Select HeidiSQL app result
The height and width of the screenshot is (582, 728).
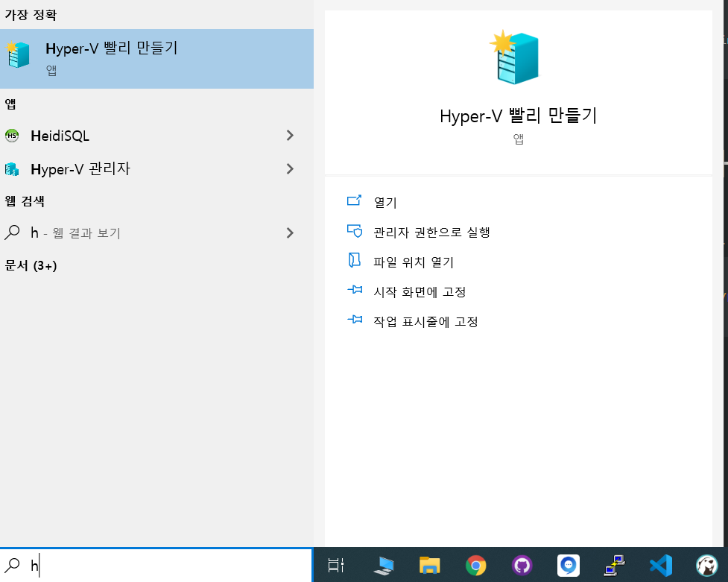pyautogui.click(x=156, y=136)
